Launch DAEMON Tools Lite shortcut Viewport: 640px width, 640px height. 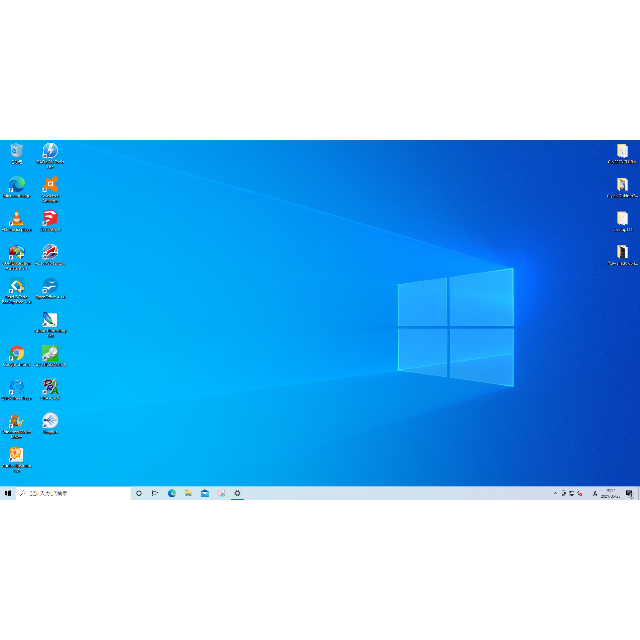pyautogui.click(x=50, y=155)
